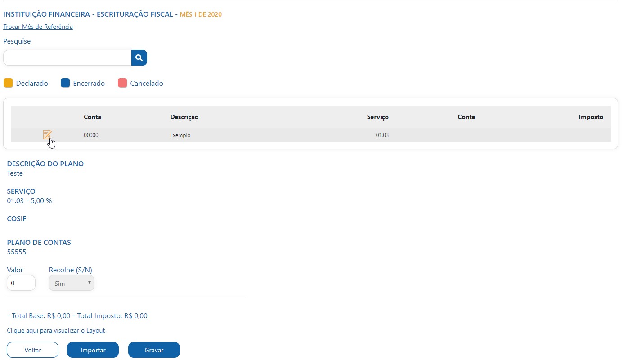The width and height of the screenshot is (624, 364).
Task: Click the first Conta column header
Action: [x=92, y=117]
